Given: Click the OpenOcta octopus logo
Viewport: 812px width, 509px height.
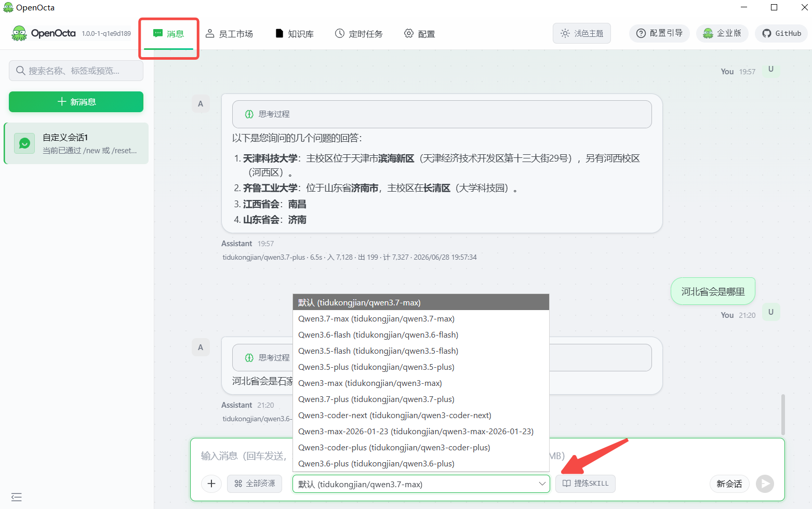Looking at the screenshot, I should [19, 33].
